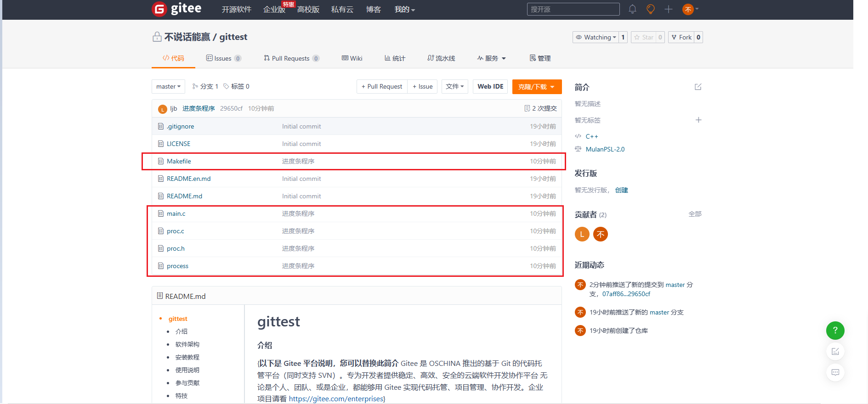This screenshot has height=404, width=868.
Task: Click contributor avatar L
Action: point(582,234)
